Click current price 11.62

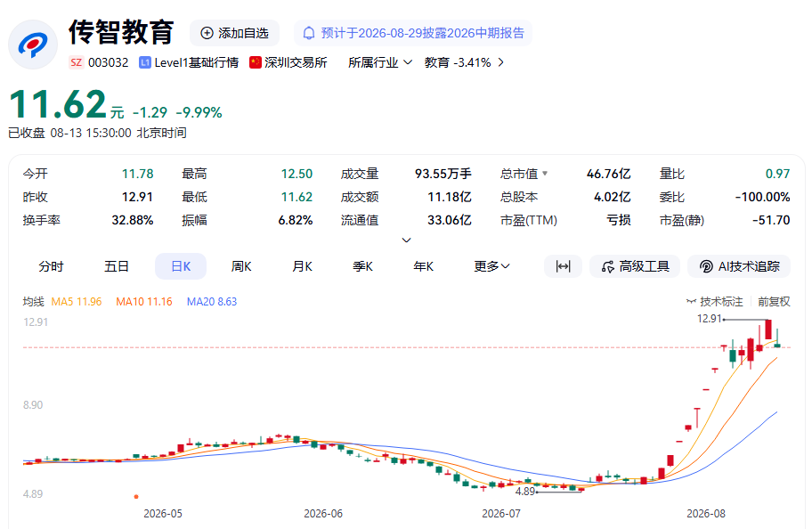pos(58,104)
